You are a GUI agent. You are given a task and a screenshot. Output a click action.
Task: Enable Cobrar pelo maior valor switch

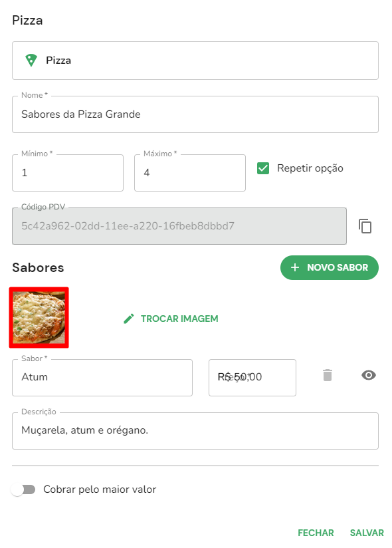coord(23,489)
